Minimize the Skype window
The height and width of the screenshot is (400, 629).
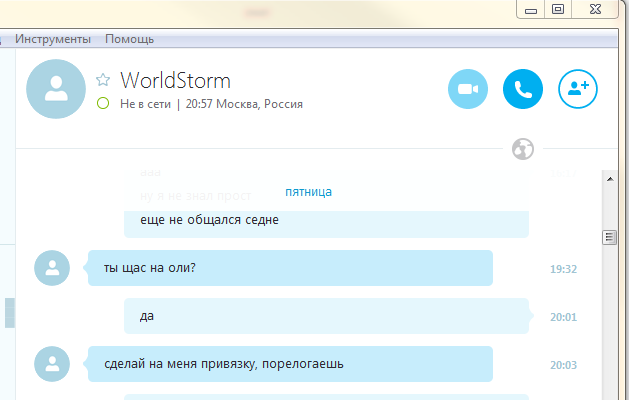[x=531, y=9]
